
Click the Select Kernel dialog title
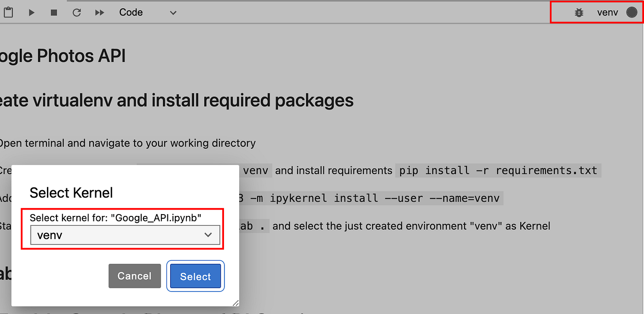tap(71, 192)
